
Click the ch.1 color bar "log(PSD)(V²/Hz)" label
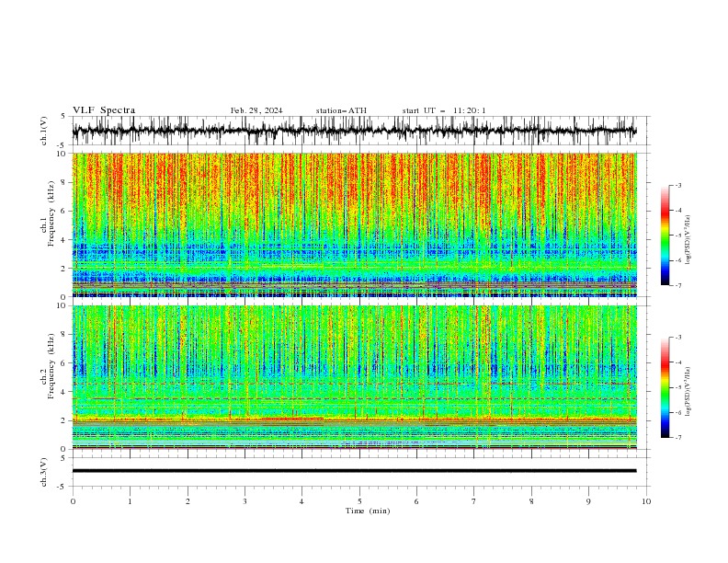pos(688,240)
